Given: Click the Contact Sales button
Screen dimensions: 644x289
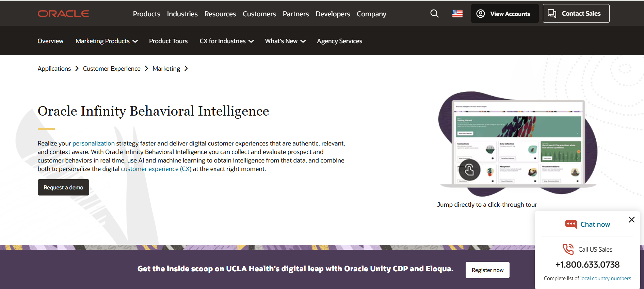Looking at the screenshot, I should pyautogui.click(x=576, y=14).
